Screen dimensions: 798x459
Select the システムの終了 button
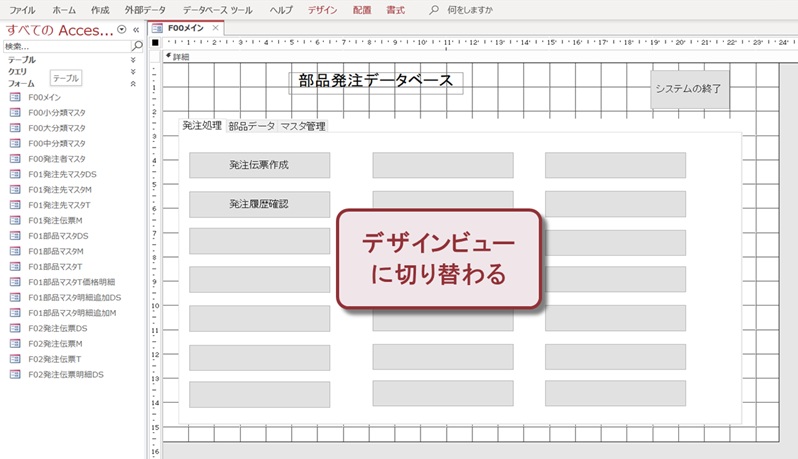688,89
